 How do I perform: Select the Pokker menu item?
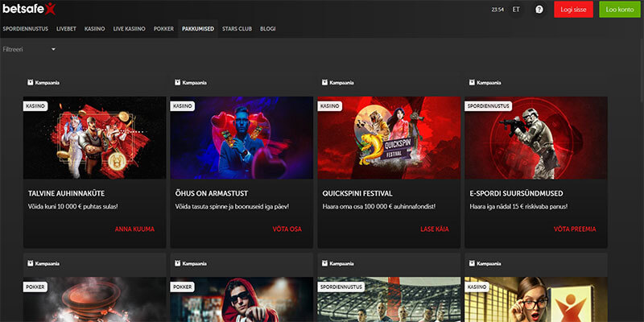coord(164,29)
